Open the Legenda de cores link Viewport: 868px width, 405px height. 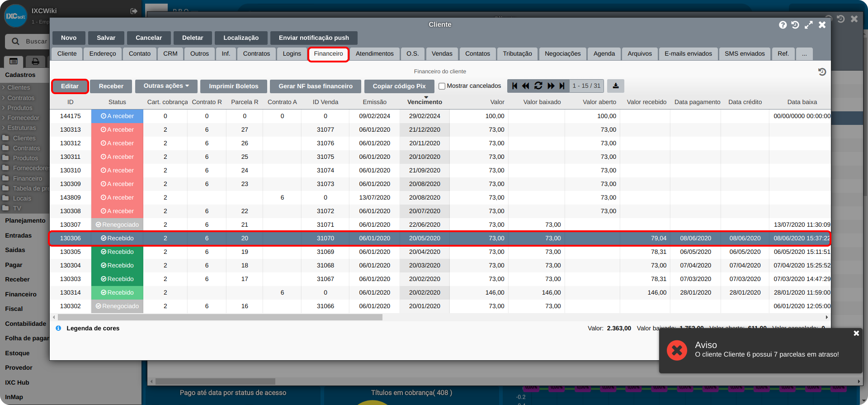[93, 328]
